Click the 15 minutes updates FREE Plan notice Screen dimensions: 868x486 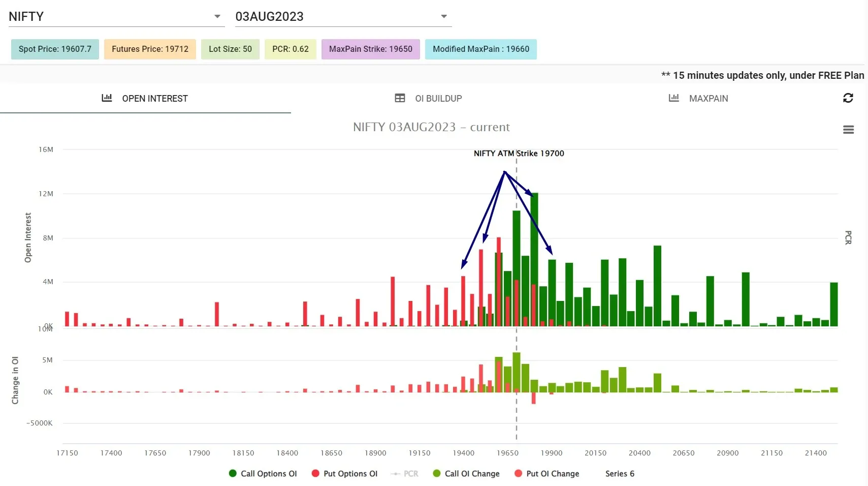click(x=762, y=75)
